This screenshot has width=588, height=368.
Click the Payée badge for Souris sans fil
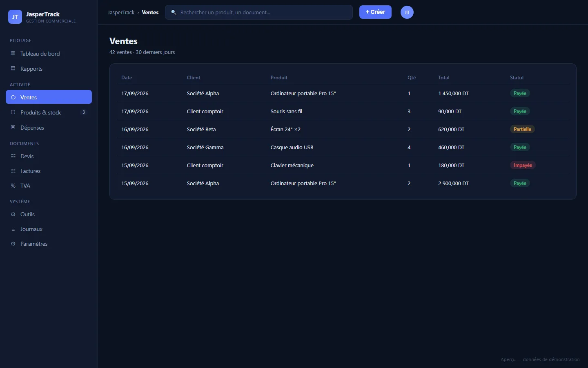pos(520,111)
